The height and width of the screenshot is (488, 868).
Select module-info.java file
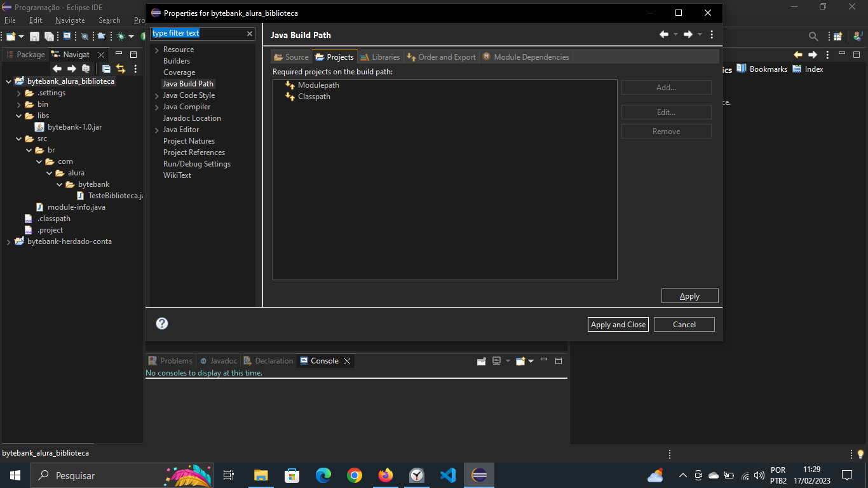tap(71, 207)
